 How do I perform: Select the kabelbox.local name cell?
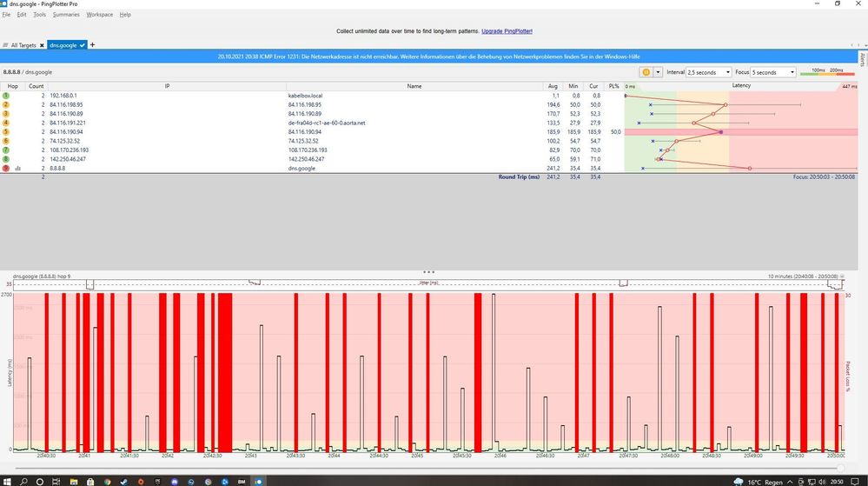click(x=305, y=96)
